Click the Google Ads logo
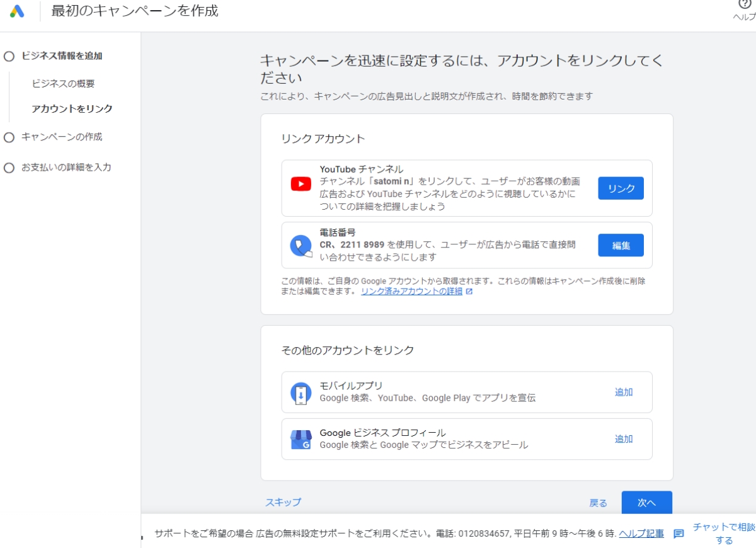Screen dimensions: 756x548 (17, 11)
